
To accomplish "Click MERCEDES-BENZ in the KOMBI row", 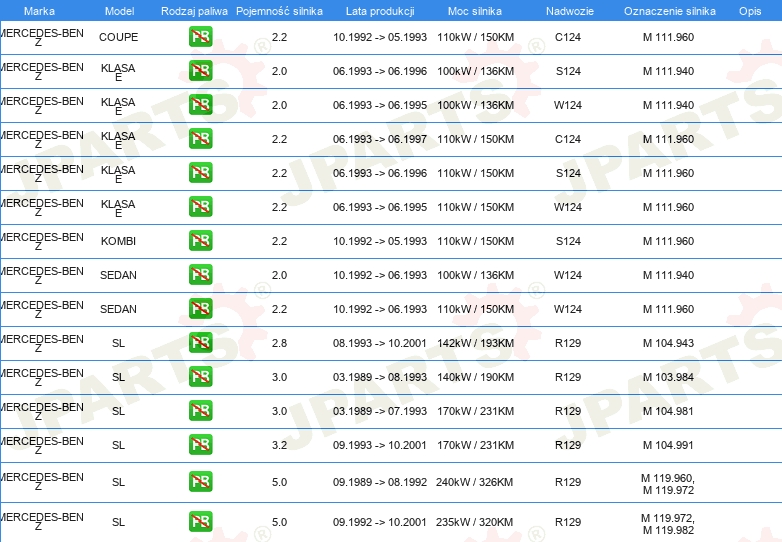I will [41, 241].
